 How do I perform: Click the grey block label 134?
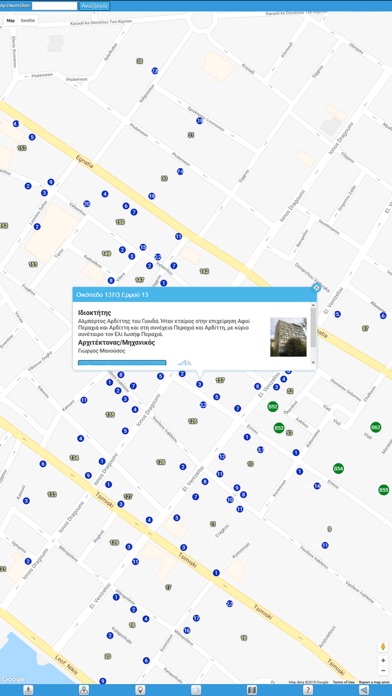pyautogui.click(x=74, y=458)
